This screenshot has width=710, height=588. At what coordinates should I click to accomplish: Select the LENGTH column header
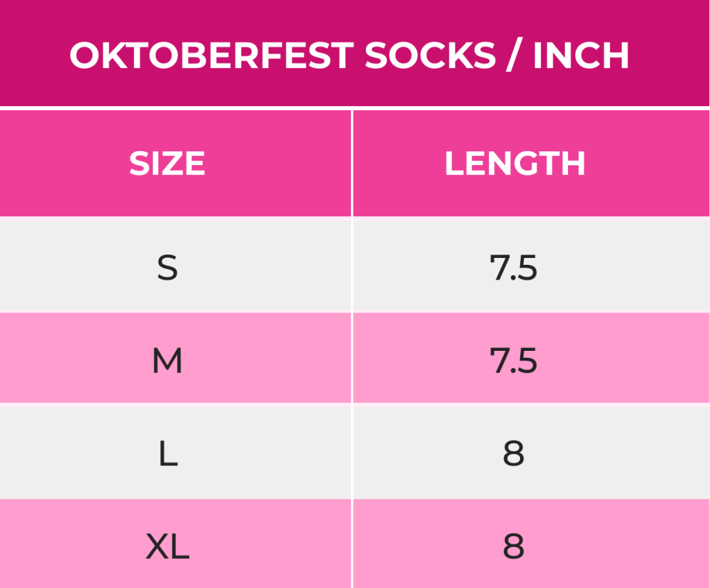514,164
